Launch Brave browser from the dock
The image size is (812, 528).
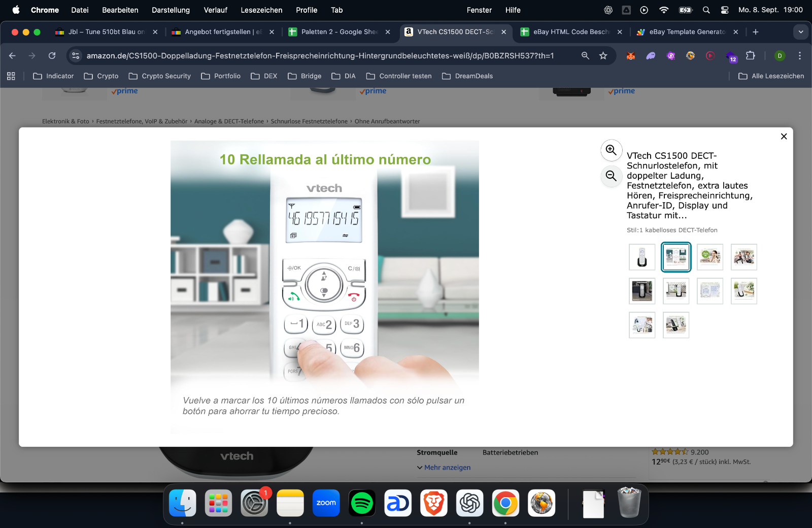pyautogui.click(x=434, y=503)
